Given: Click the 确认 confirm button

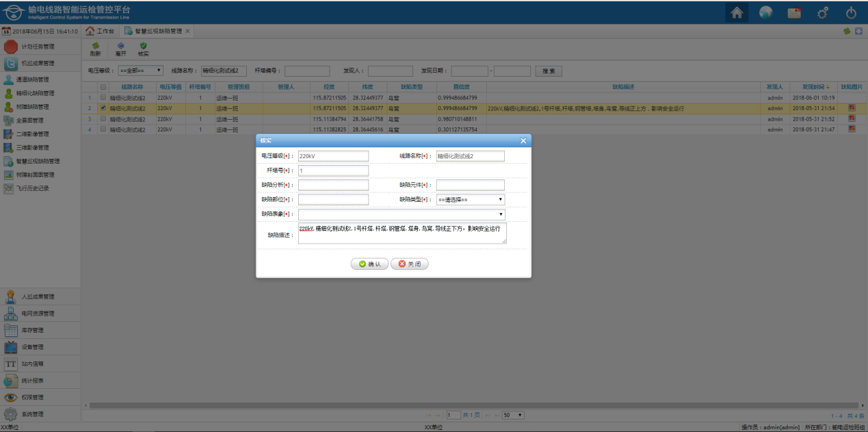Looking at the screenshot, I should (x=369, y=264).
